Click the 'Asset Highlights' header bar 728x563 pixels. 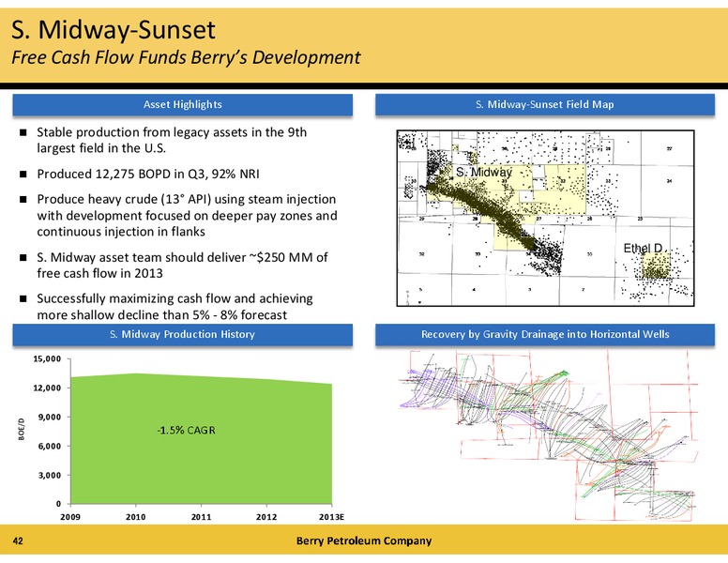tap(182, 104)
